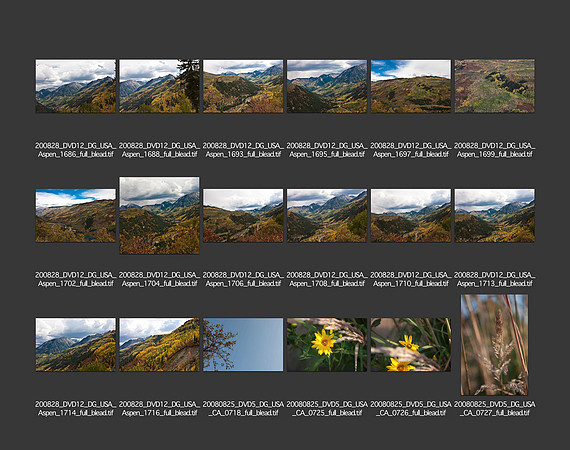
Task: Pick the Aspen_1713 thumbnail
Action: coord(495,216)
